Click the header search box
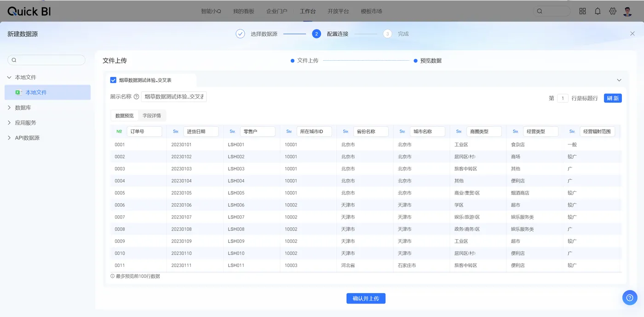644x317 pixels. pyautogui.click(x=552, y=11)
